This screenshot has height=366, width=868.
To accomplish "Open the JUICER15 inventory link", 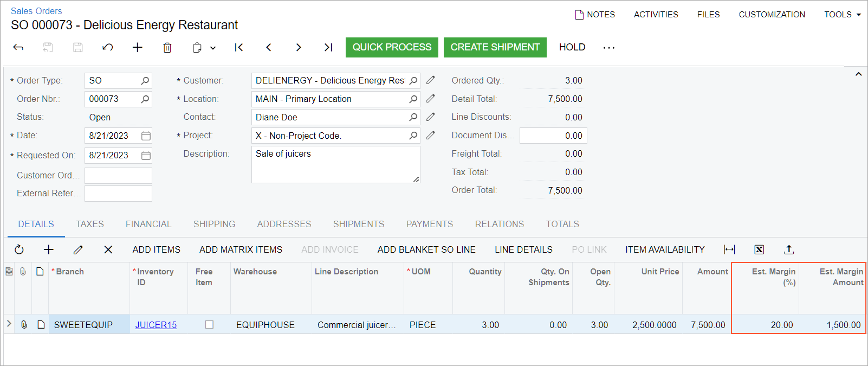I will [x=156, y=325].
